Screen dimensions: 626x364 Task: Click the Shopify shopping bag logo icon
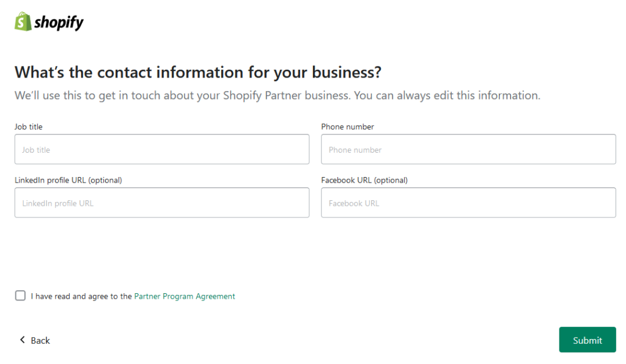[23, 21]
